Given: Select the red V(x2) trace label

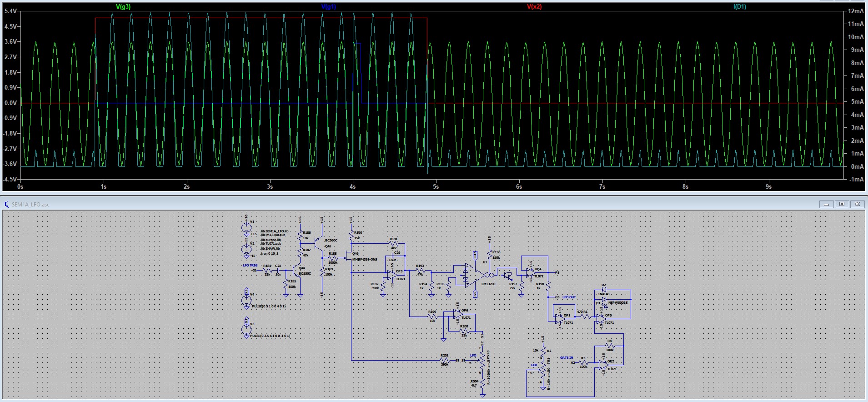Looking at the screenshot, I should [x=534, y=7].
